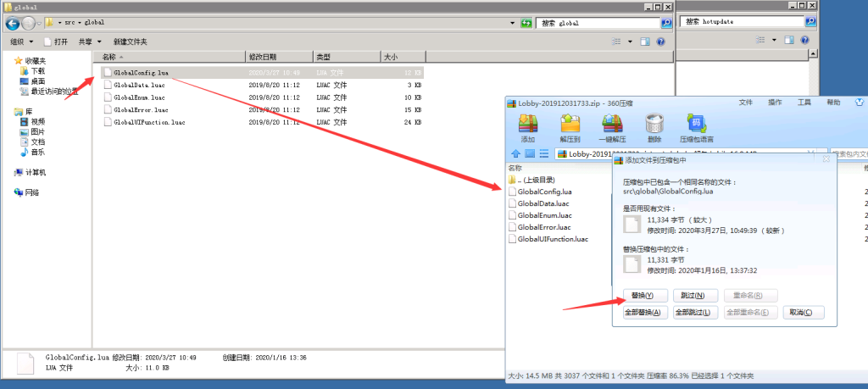Click the Explorer back navigation arrow
The width and height of the screenshot is (868, 389).
[x=13, y=23]
